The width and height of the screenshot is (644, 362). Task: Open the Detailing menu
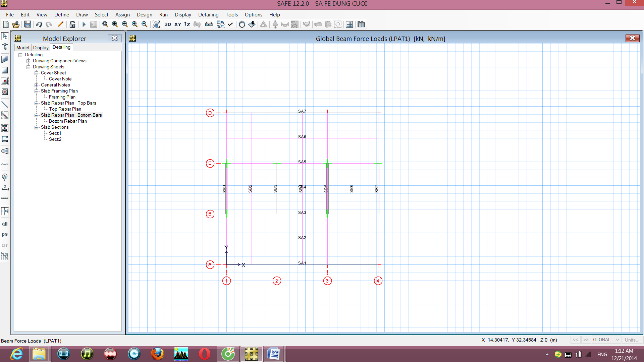pos(208,14)
